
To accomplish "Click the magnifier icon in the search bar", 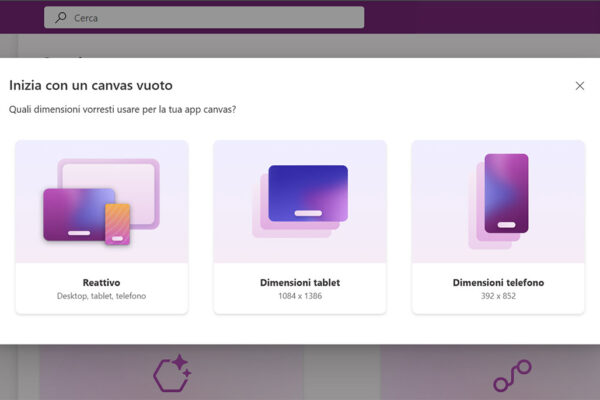I will point(60,18).
